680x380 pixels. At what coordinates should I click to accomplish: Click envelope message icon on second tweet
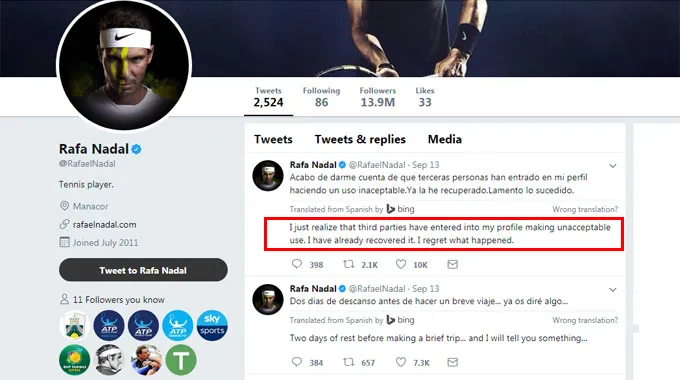pyautogui.click(x=452, y=362)
